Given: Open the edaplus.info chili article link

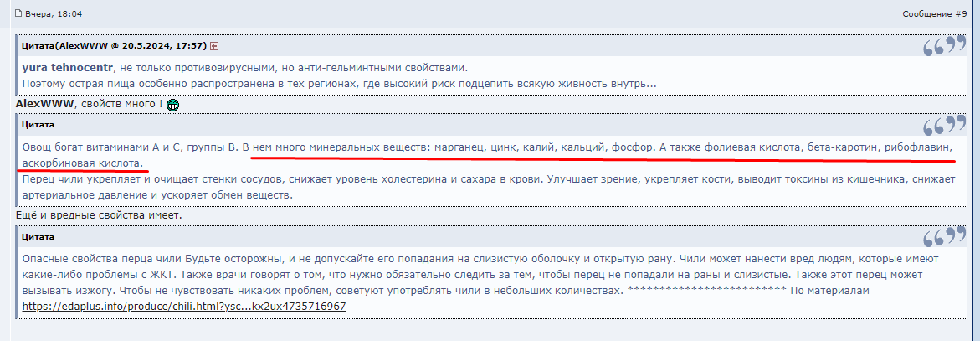Looking at the screenshot, I should 183,307.
